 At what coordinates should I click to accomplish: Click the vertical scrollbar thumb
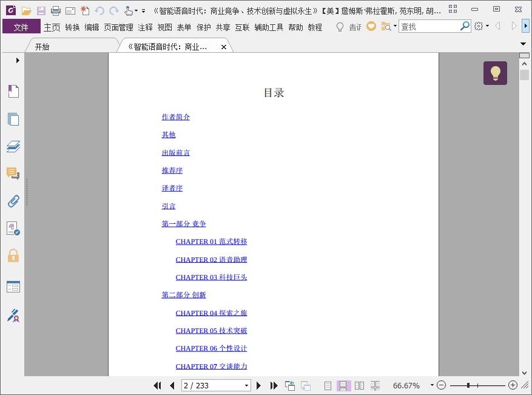[524, 75]
